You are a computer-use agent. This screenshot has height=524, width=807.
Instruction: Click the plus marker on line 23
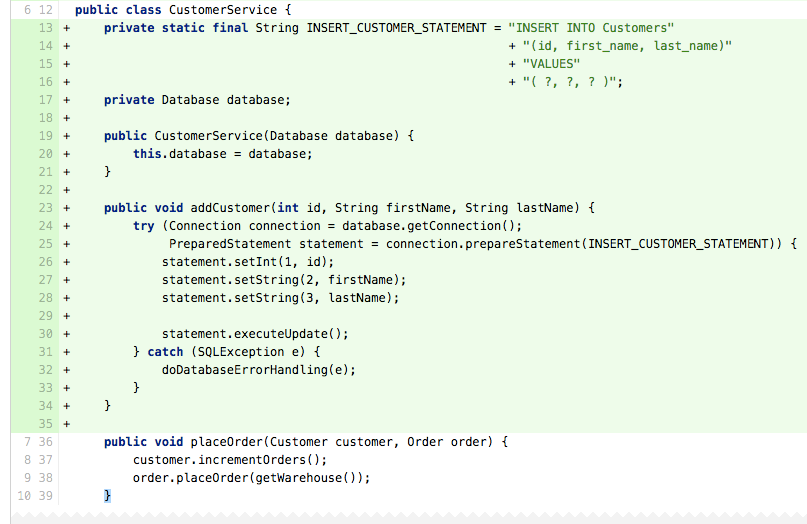pyautogui.click(x=66, y=208)
